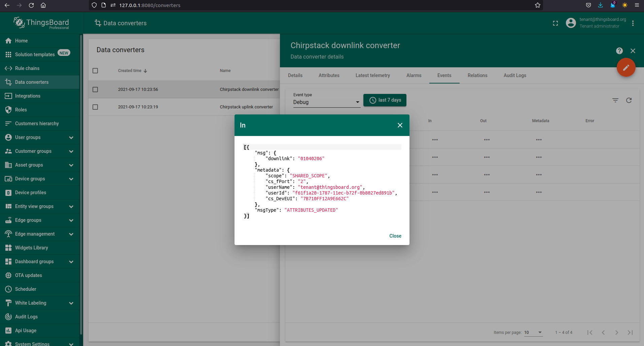Refresh the events list
This screenshot has height=346, width=644.
pos(629,100)
